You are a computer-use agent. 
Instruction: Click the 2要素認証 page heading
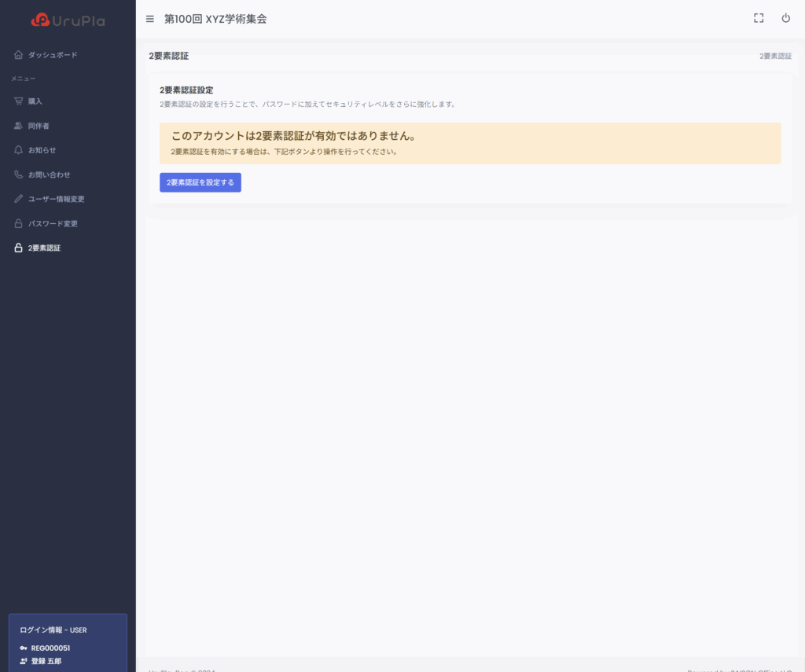coord(168,56)
